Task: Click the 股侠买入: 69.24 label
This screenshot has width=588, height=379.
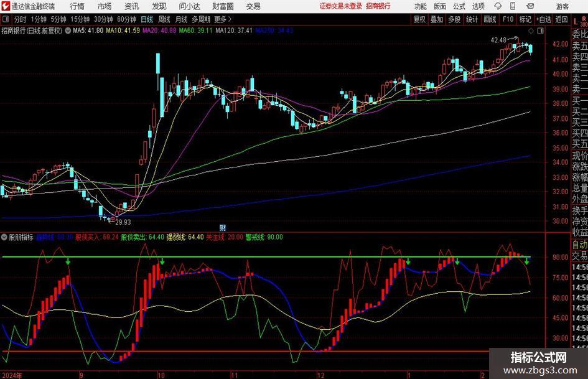Action: click(x=96, y=237)
